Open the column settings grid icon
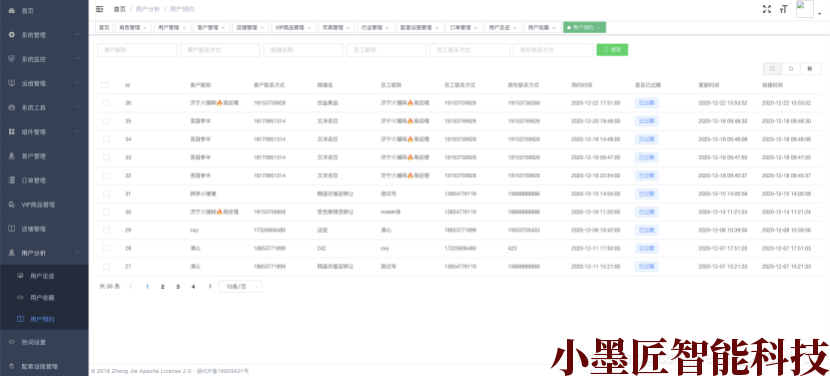The height and width of the screenshot is (376, 830). tap(810, 69)
